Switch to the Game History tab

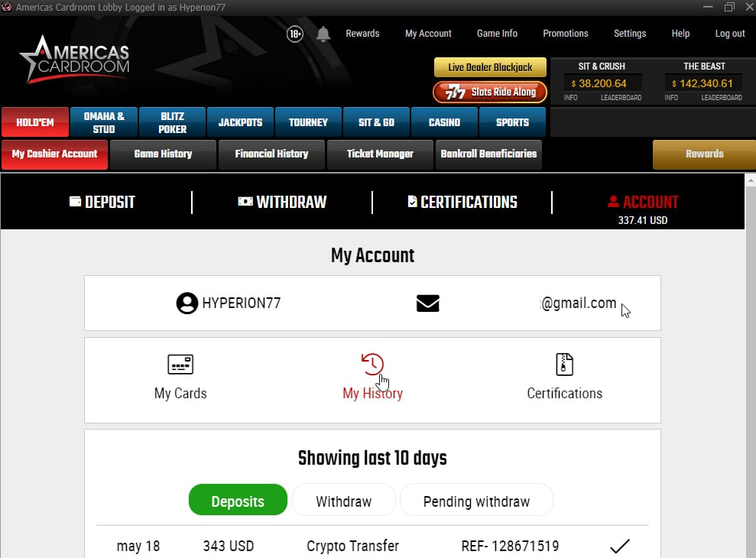163,154
